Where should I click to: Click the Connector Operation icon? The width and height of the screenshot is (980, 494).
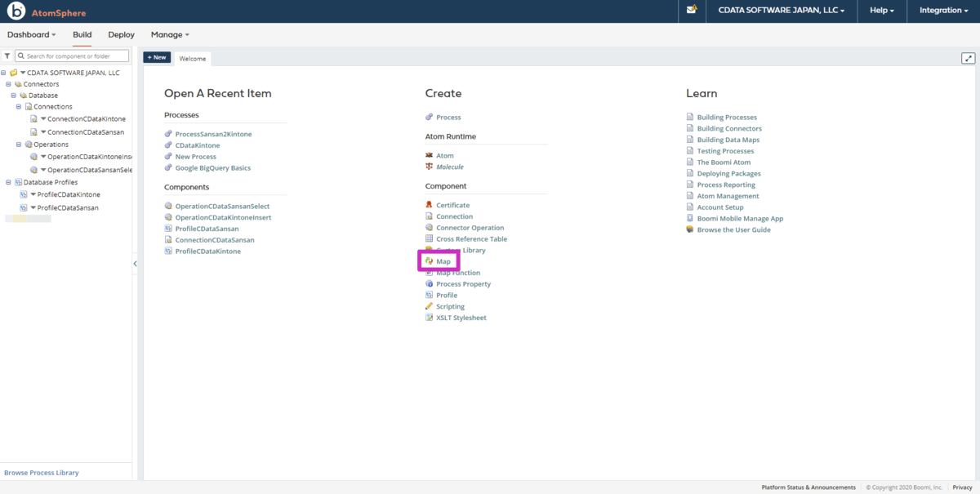click(429, 228)
